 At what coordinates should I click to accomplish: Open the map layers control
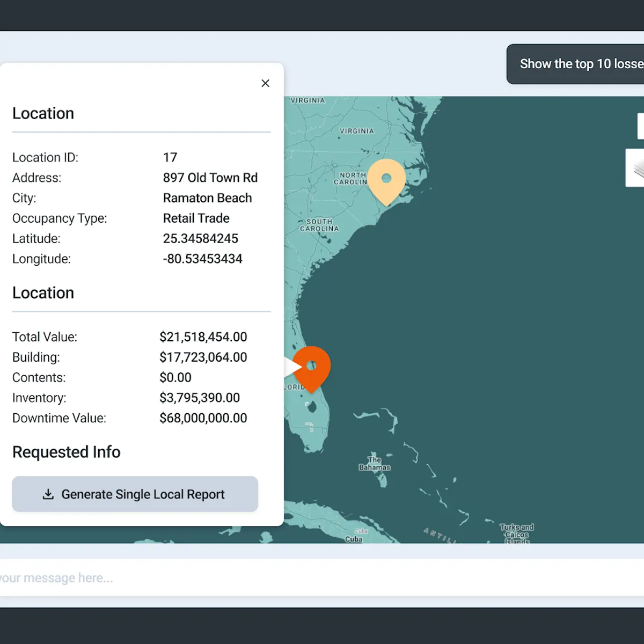tap(635, 168)
